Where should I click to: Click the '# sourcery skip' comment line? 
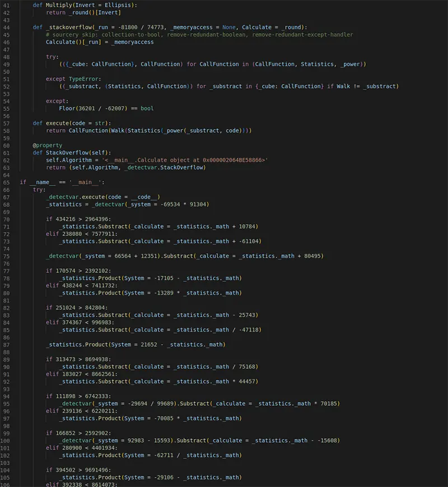(199, 35)
